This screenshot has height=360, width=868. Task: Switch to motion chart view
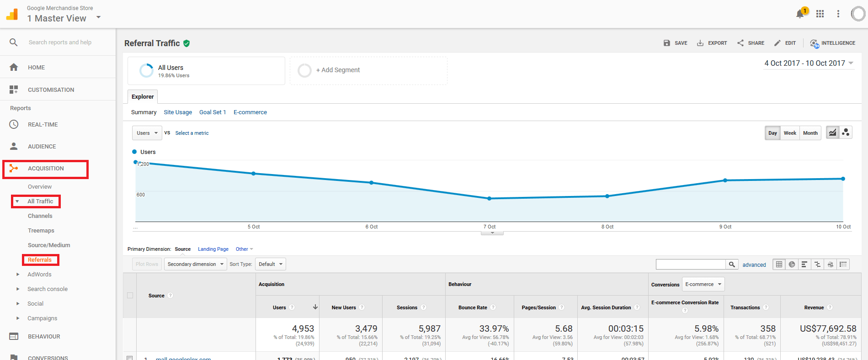(x=846, y=132)
